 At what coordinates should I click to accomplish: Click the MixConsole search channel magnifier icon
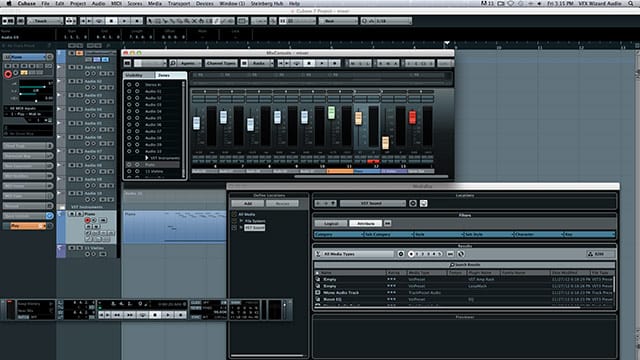[x=173, y=63]
